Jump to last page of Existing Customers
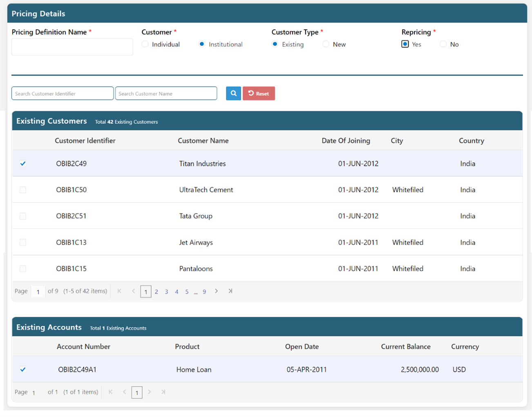 pyautogui.click(x=230, y=291)
